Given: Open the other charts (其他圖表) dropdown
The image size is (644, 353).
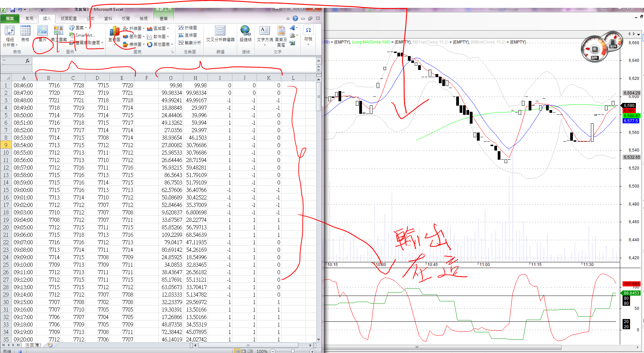Looking at the screenshot, I should point(160,44).
